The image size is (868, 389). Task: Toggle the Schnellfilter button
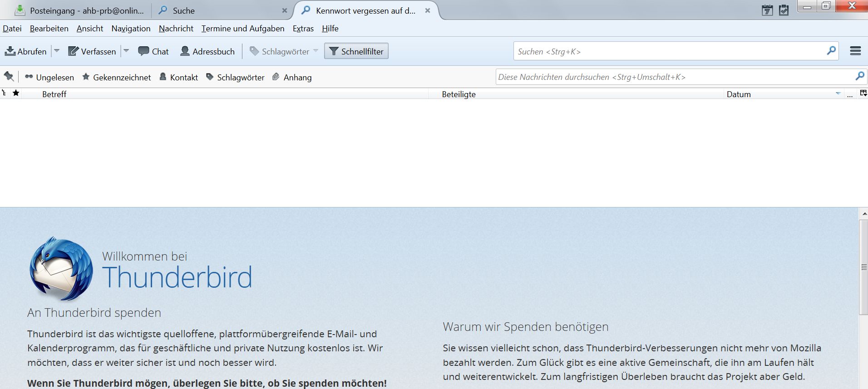point(356,51)
